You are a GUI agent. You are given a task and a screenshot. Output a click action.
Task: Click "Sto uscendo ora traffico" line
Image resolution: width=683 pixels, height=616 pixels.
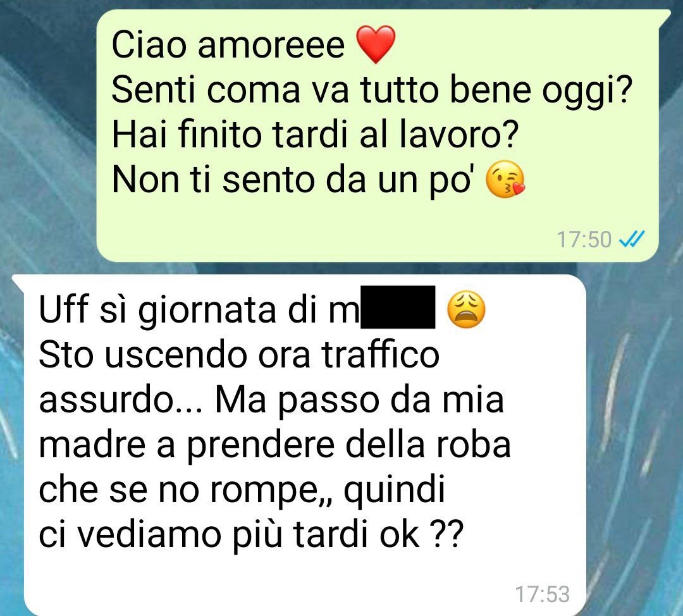coord(239,355)
